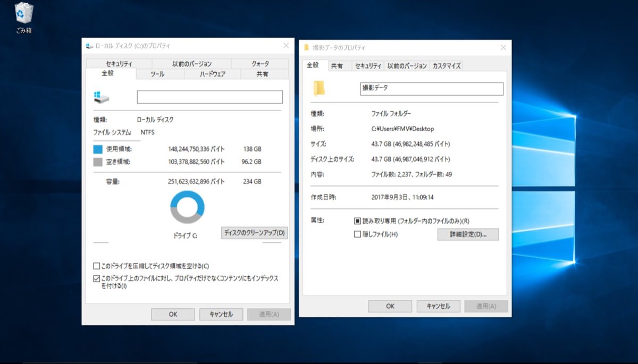Select the ハードウェア tab
The height and width of the screenshot is (364, 638).
coord(212,74)
